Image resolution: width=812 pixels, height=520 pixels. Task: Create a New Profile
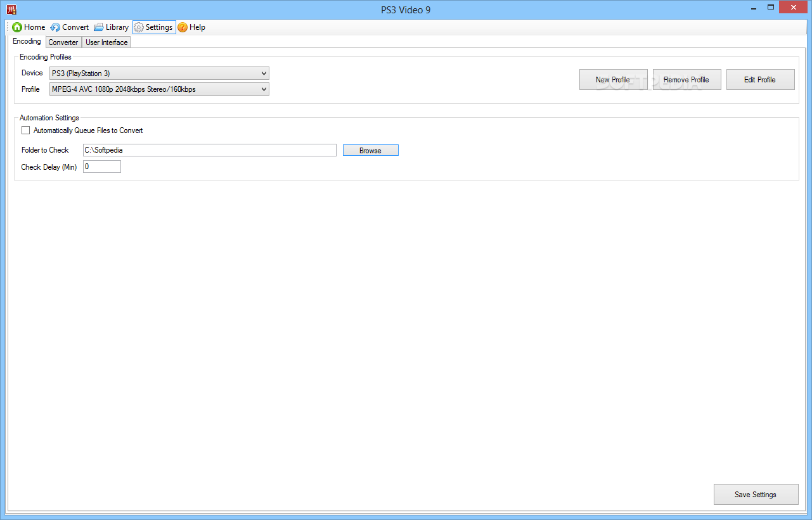click(x=613, y=80)
